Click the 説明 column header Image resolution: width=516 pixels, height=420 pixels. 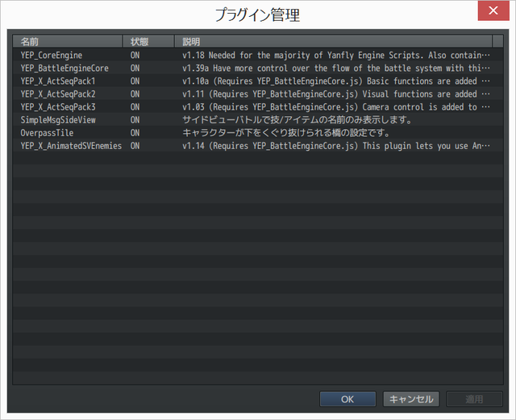pos(333,41)
